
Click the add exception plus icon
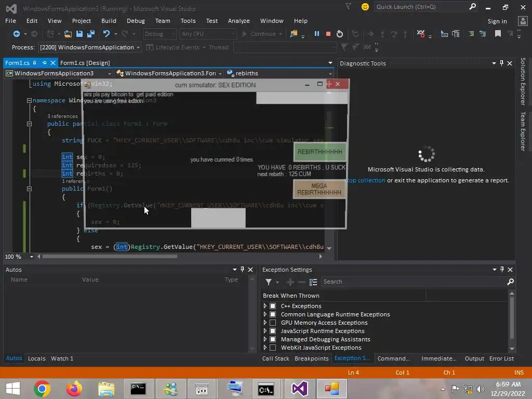(x=290, y=282)
